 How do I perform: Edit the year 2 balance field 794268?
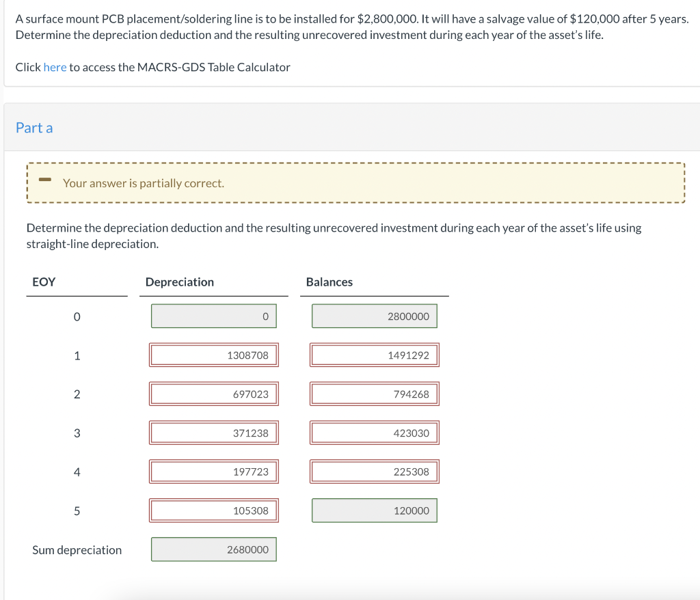pos(375,394)
